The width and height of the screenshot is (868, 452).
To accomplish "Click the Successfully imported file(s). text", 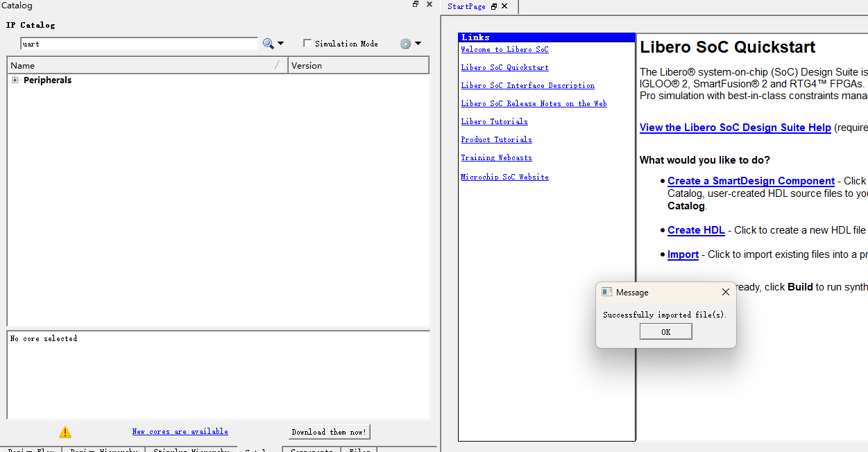I will coord(664,315).
